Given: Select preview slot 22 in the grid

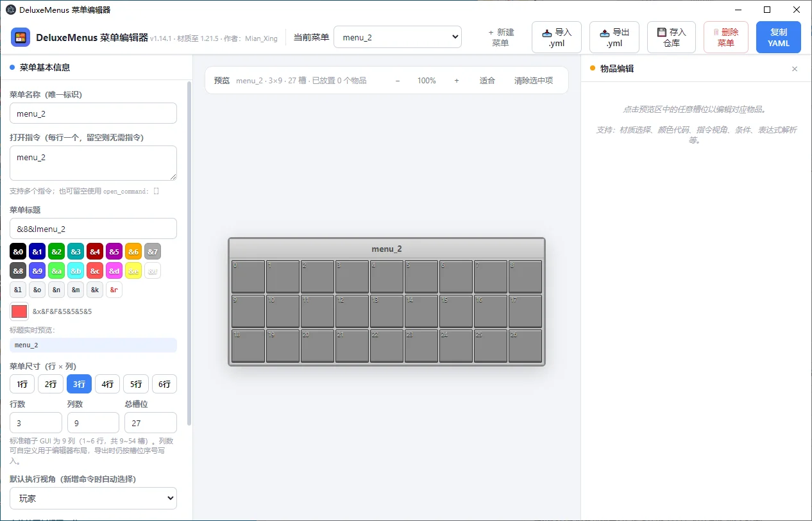Looking at the screenshot, I should (387, 345).
